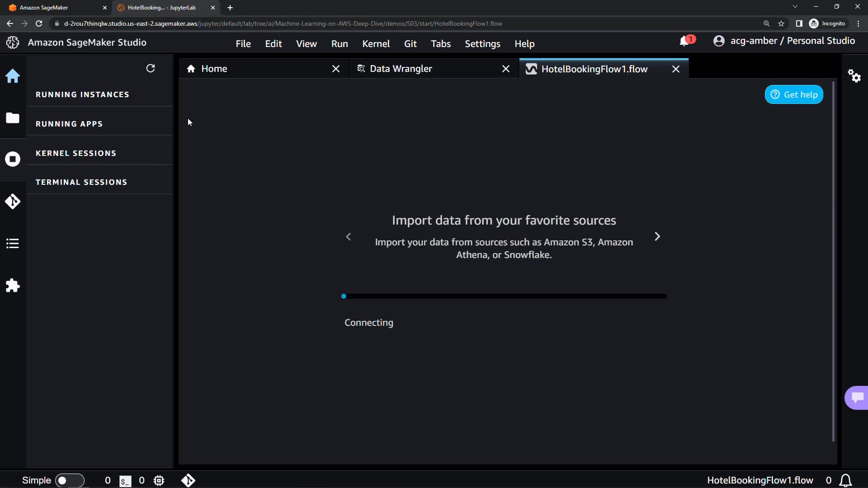
Task: Click the refresh icon in Running panel
Action: tap(151, 68)
